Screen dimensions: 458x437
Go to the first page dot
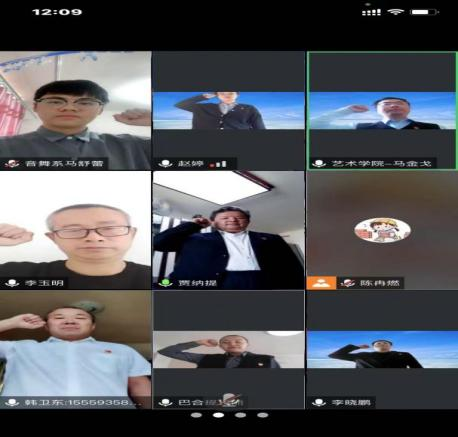pos(196,415)
